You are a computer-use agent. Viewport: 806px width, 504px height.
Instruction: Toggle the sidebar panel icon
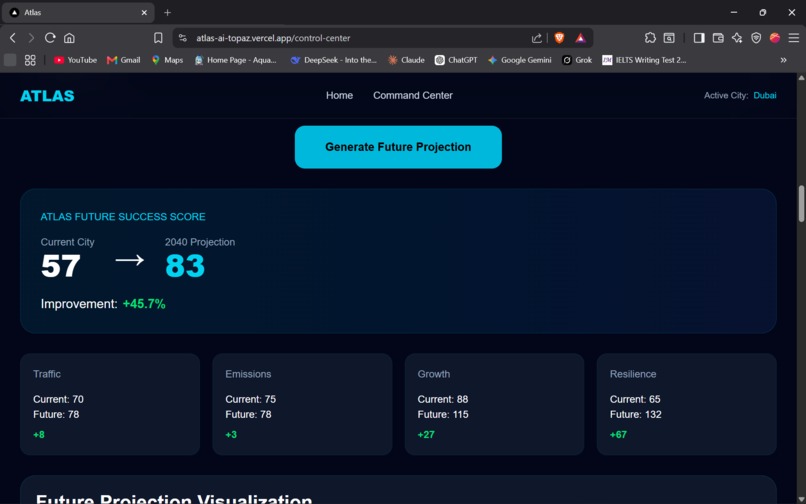click(x=699, y=38)
